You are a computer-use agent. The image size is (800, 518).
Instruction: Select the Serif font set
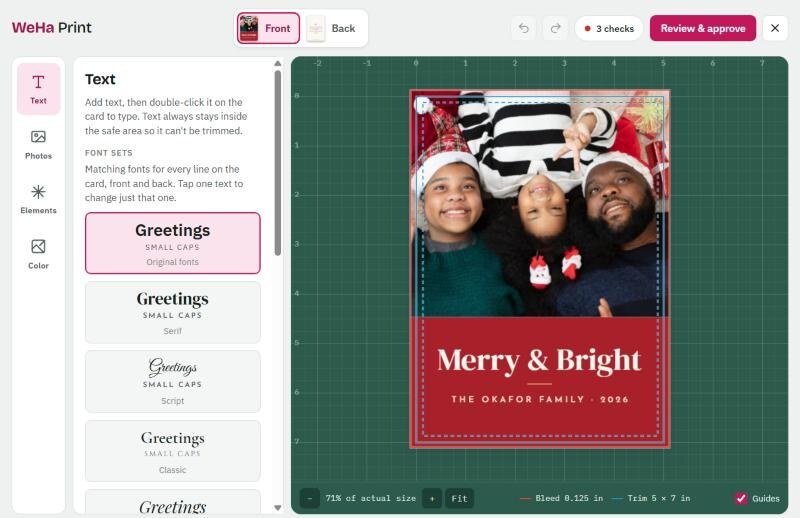coord(172,312)
